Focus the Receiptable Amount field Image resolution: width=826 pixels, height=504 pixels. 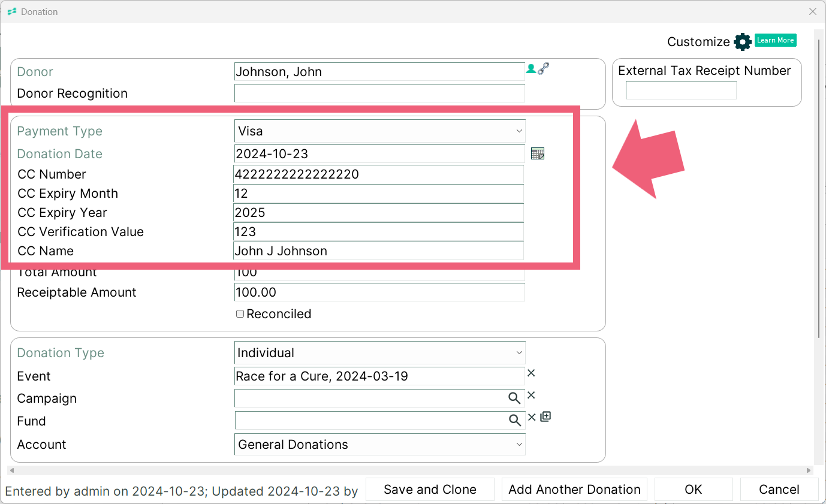(x=379, y=292)
